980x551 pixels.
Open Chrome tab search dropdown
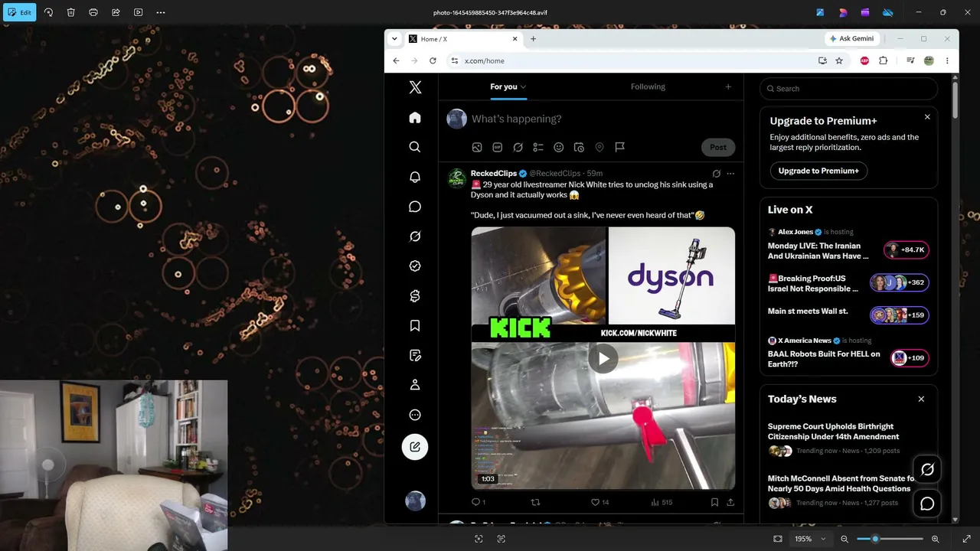click(394, 39)
